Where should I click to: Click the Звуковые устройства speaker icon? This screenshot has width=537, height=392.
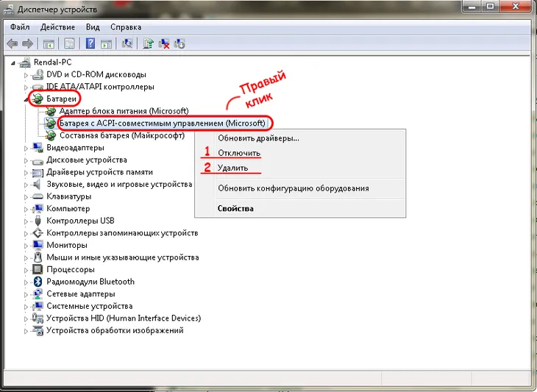click(37, 184)
